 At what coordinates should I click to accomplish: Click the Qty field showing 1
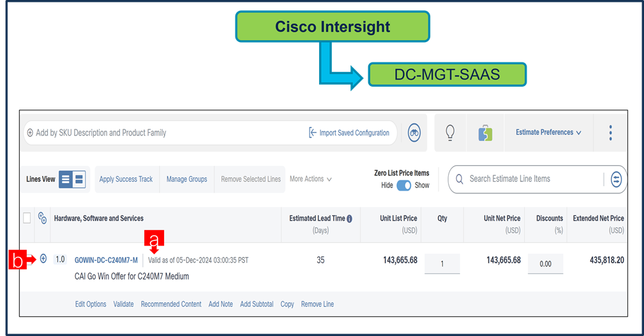click(442, 264)
